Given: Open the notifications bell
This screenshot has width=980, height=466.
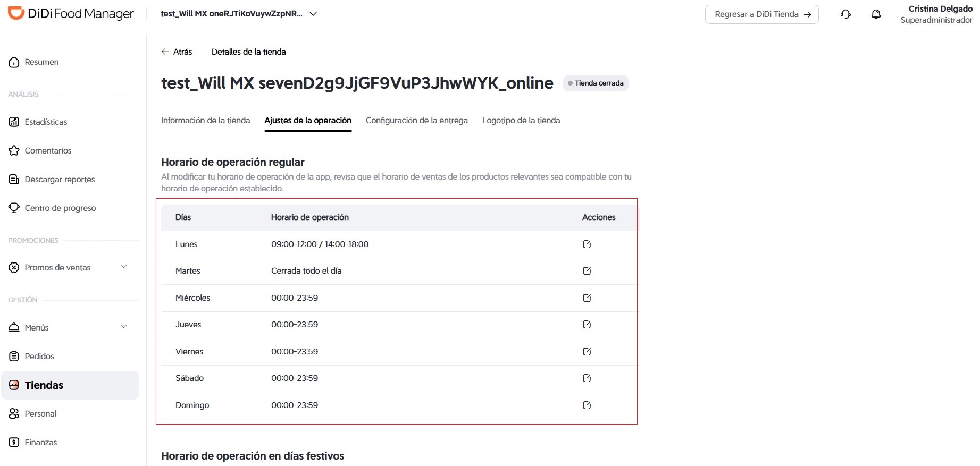Looking at the screenshot, I should (876, 14).
